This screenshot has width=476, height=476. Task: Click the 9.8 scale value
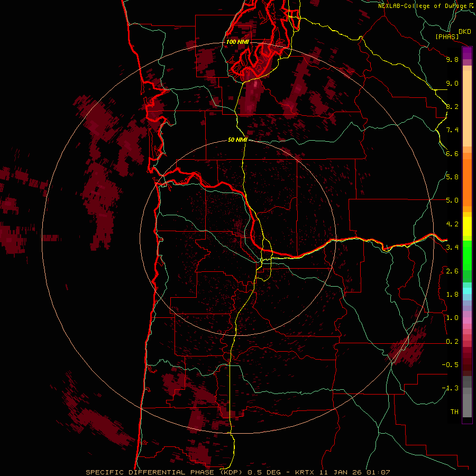coord(452,59)
